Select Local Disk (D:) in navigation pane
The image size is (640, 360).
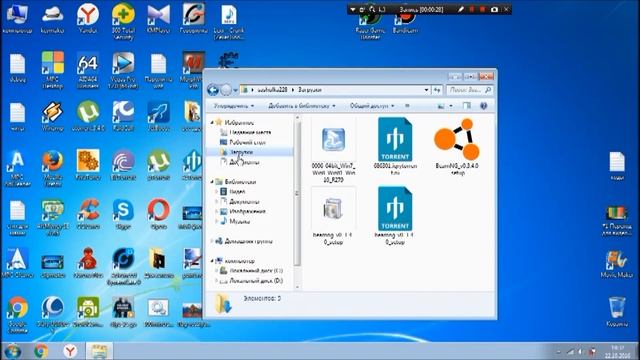click(x=251, y=281)
